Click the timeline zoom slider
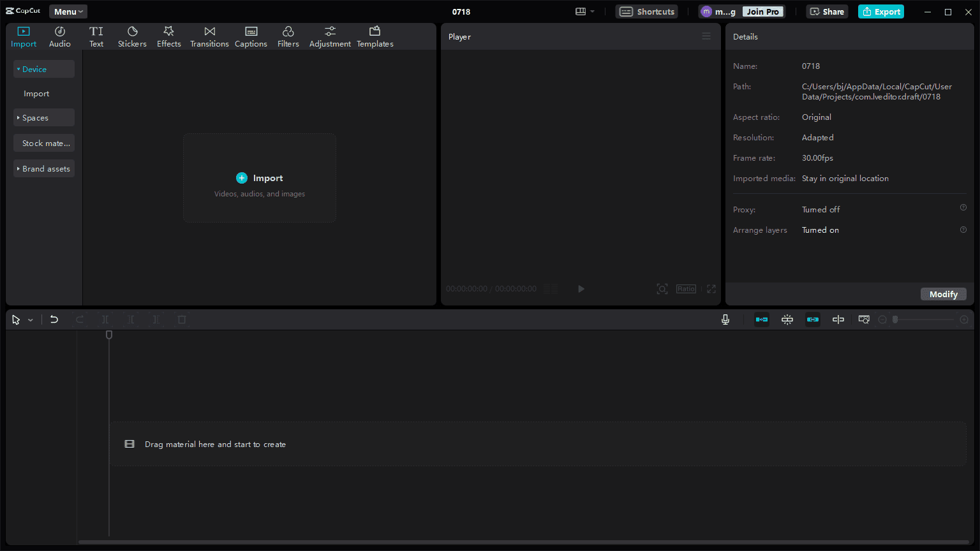 point(923,320)
